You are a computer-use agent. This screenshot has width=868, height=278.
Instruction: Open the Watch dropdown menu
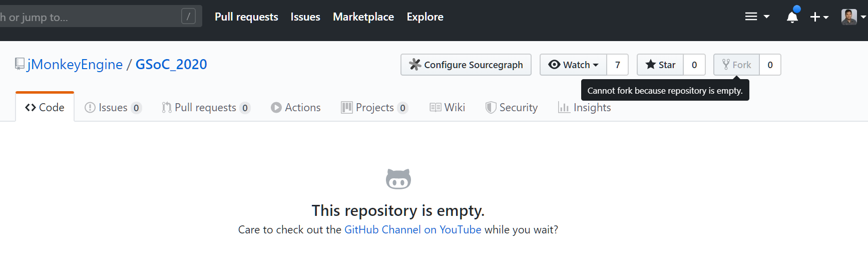point(573,65)
